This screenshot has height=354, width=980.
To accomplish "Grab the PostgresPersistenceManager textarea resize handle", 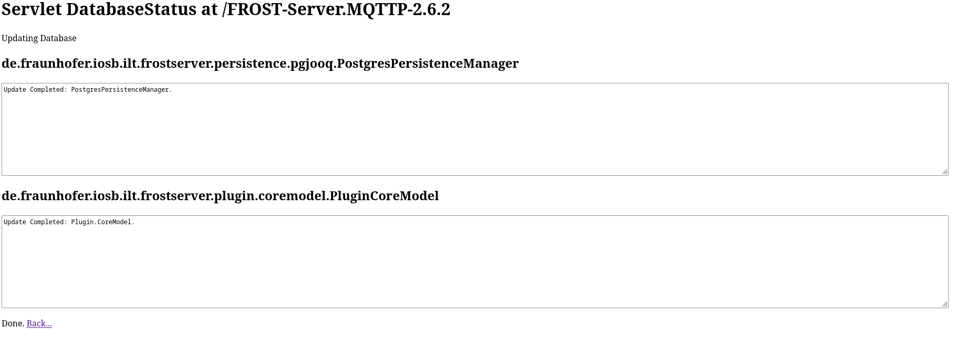I will [x=945, y=172].
